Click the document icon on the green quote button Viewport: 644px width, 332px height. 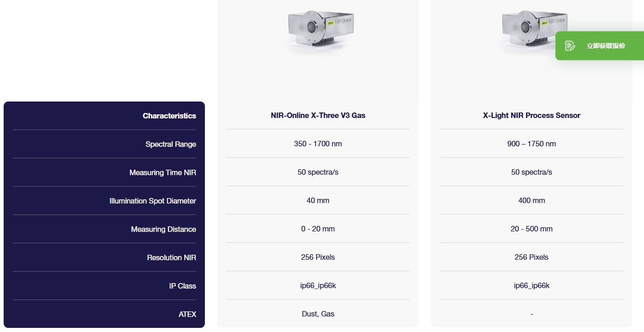(x=570, y=46)
